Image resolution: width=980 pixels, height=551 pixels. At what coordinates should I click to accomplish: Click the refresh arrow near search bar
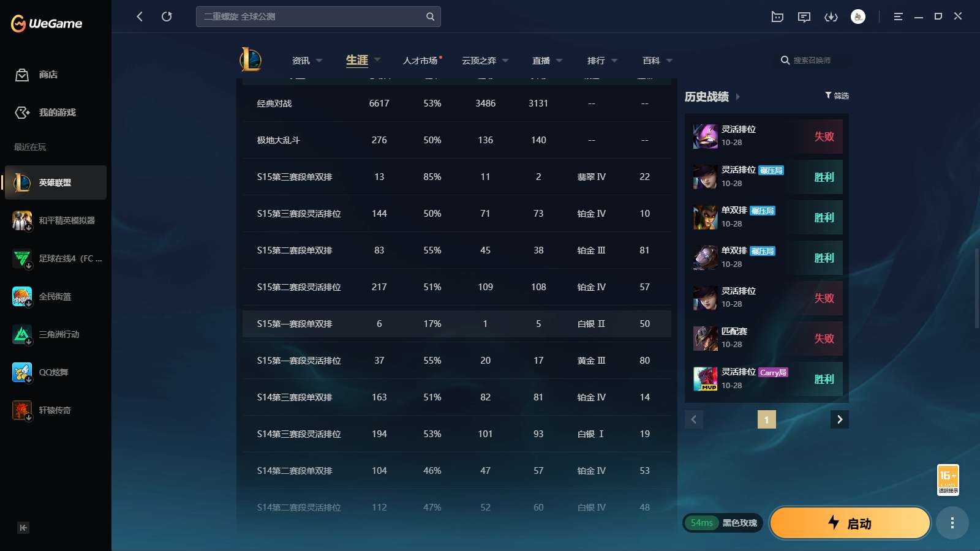tap(167, 17)
